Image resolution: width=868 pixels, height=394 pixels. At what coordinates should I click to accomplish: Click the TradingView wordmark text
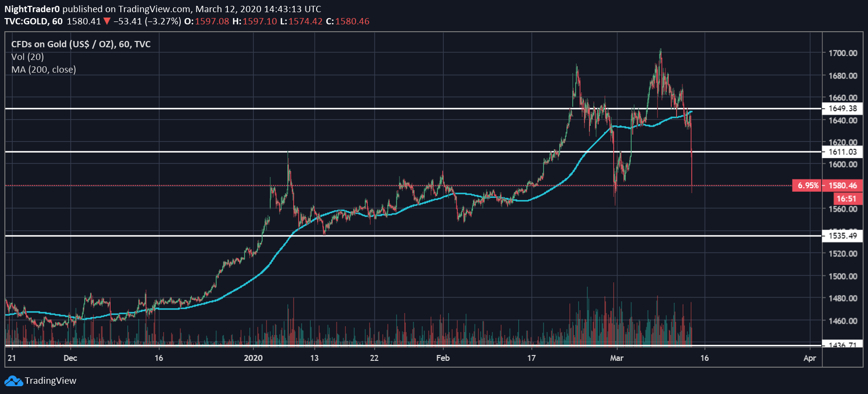pos(51,381)
